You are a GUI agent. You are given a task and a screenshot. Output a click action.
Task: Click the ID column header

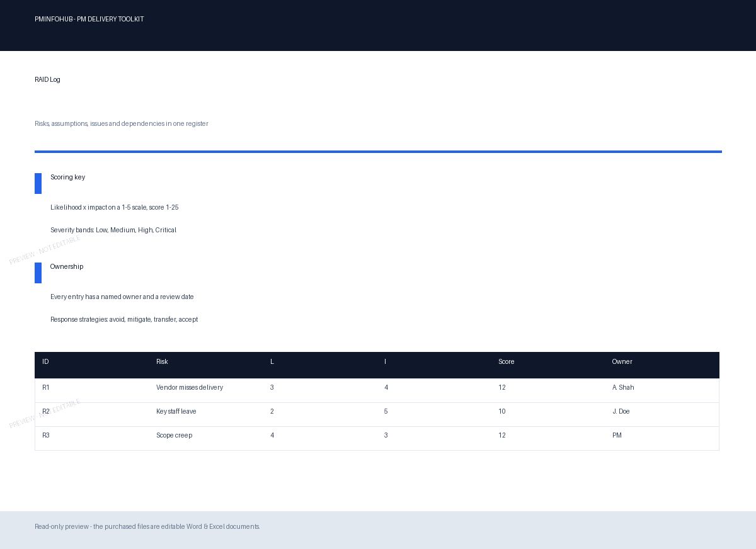[x=45, y=361]
